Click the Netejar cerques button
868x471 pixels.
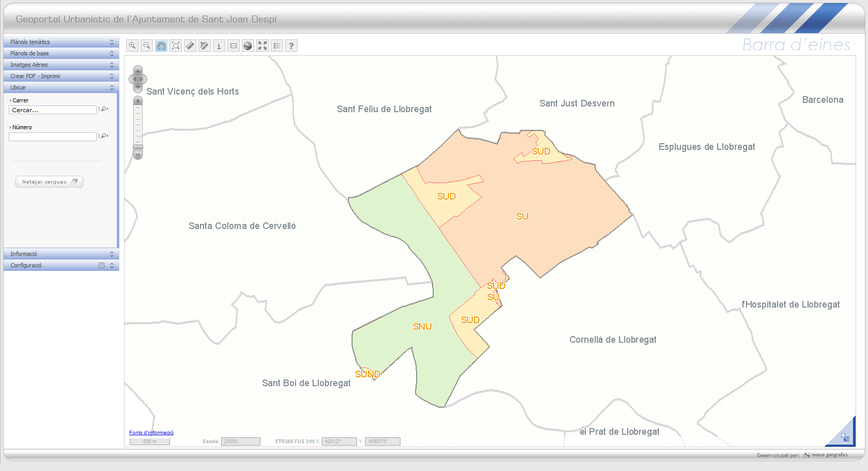(x=49, y=182)
